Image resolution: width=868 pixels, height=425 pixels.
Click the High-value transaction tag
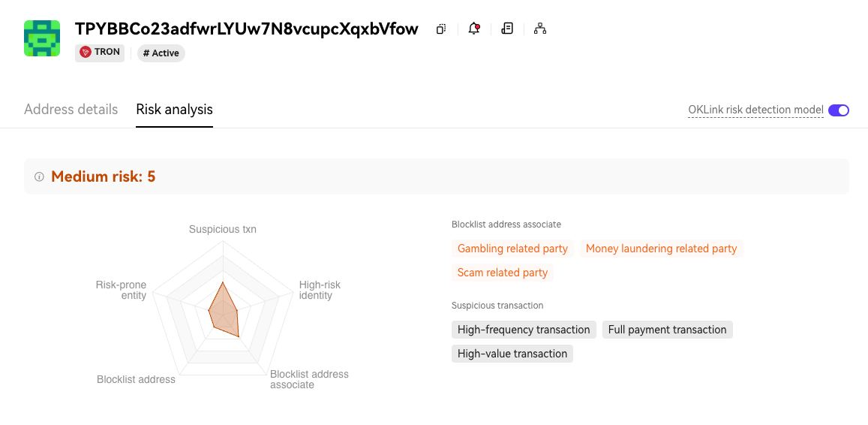(512, 354)
